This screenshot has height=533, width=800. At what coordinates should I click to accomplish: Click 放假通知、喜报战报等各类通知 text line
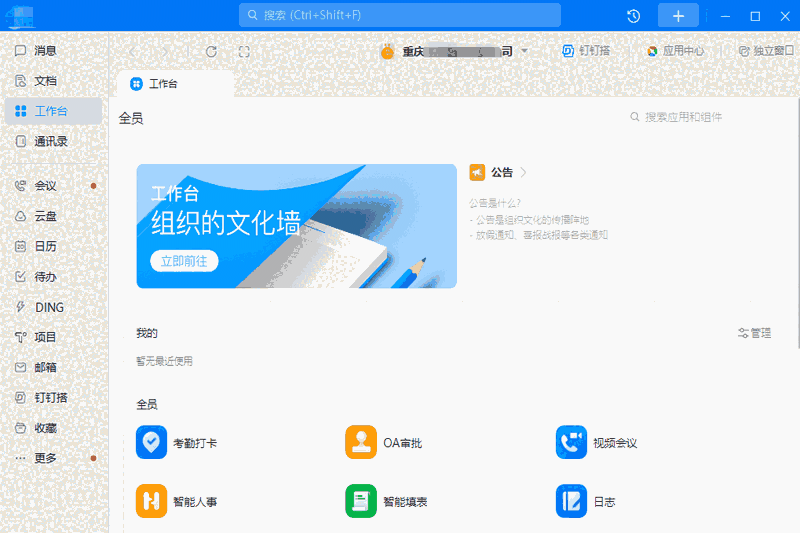pyautogui.click(x=539, y=235)
